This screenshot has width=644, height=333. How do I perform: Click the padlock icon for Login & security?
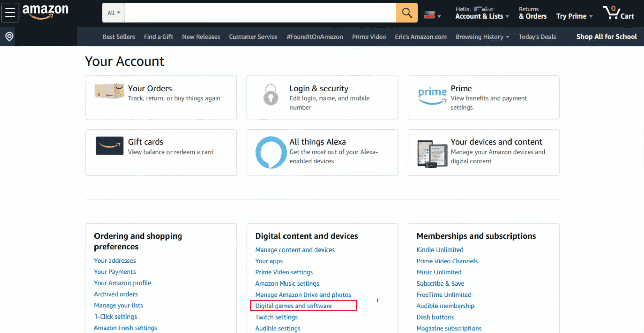271,95
